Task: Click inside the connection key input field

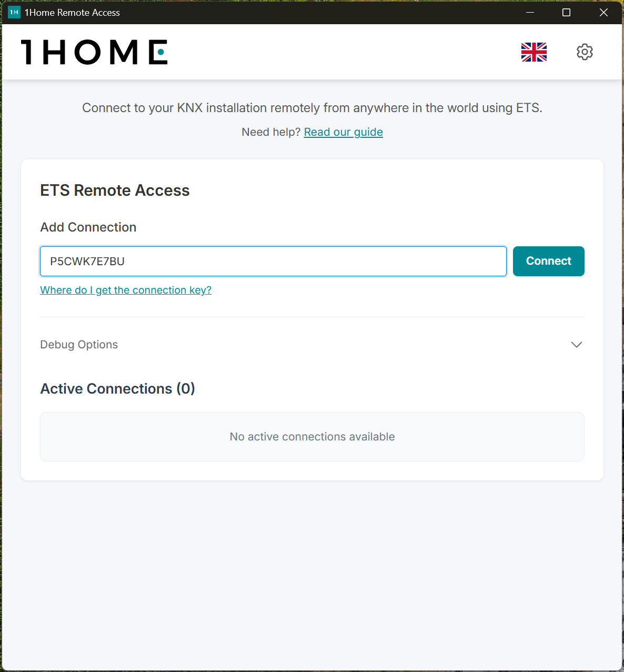Action: tap(273, 261)
